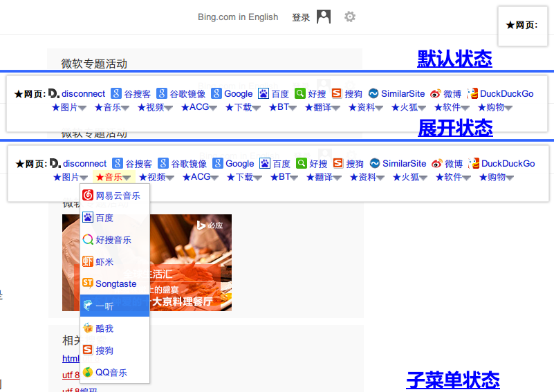Click Google link text in the 子菜单状态 toolbar
554x392 pixels.
click(240, 164)
